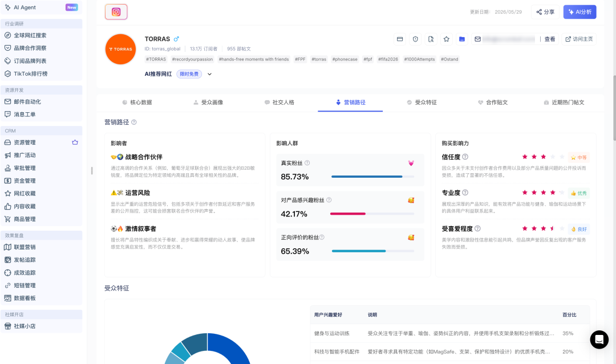Click help icon beside 受喜爱程度
The height and width of the screenshot is (364, 616).
[478, 228]
